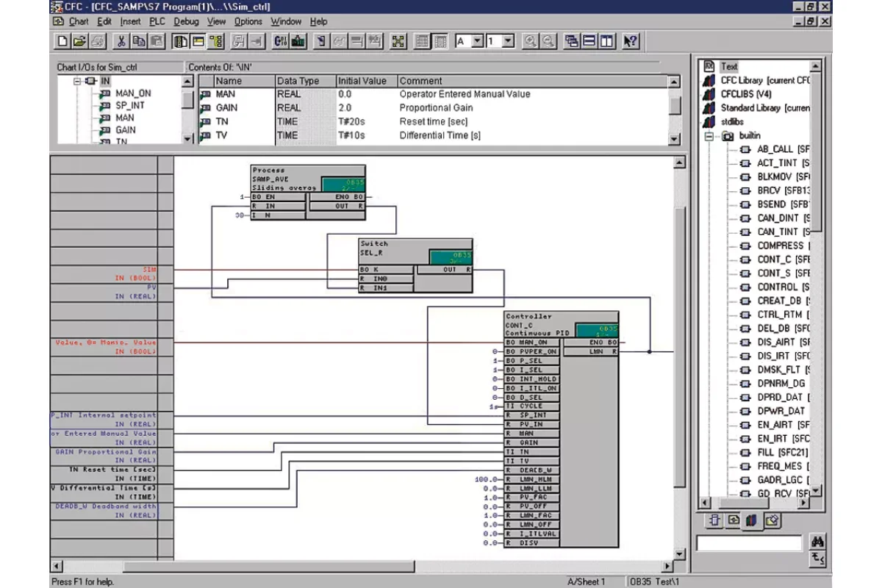This screenshot has height=588, width=882.
Task: Click the Open folder toolbar icon
Action: pyautogui.click(x=80, y=42)
